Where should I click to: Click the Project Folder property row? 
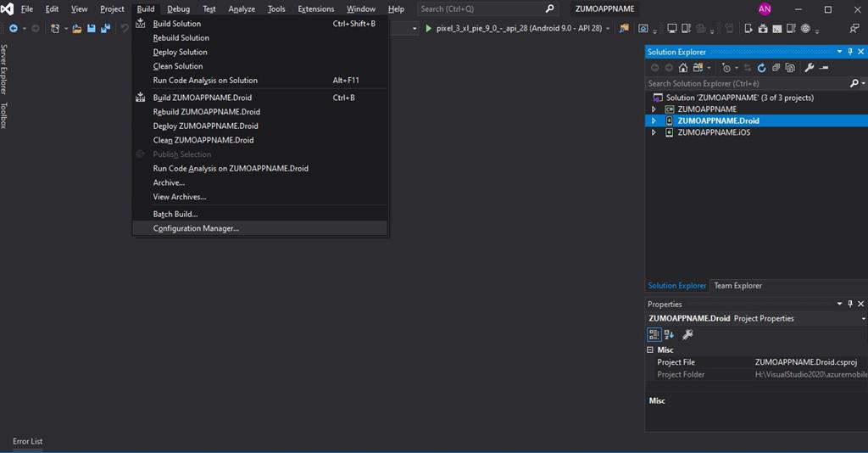(757, 374)
